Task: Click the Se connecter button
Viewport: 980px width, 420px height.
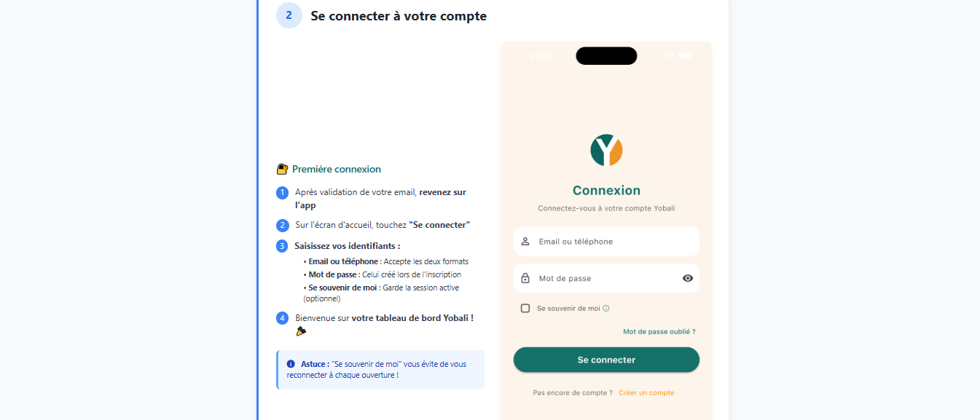Action: 606,360
